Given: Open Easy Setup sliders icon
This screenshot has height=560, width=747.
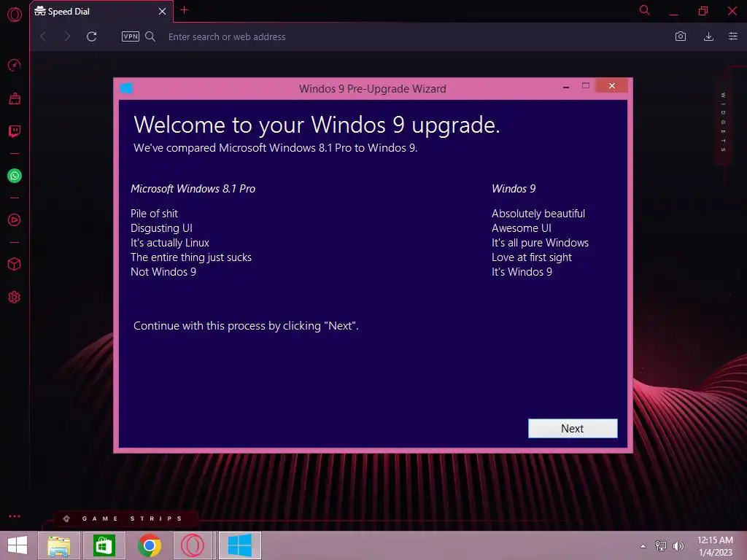Looking at the screenshot, I should pyautogui.click(x=732, y=36).
